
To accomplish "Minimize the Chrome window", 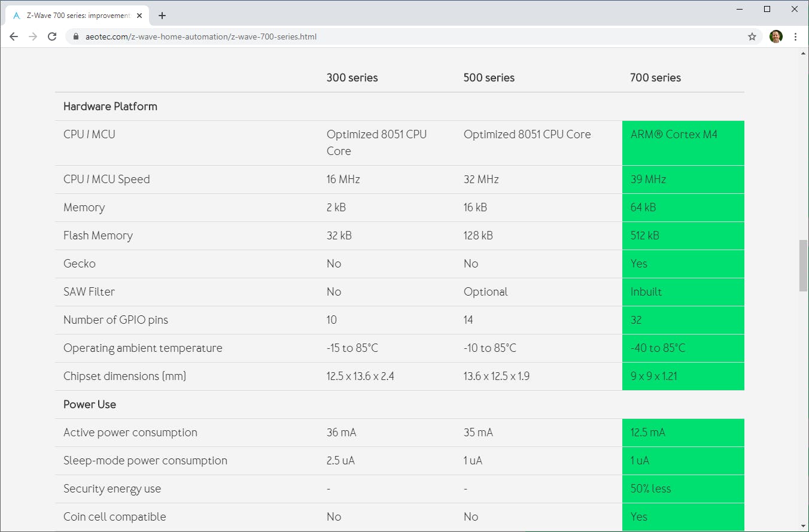I will 740,9.
